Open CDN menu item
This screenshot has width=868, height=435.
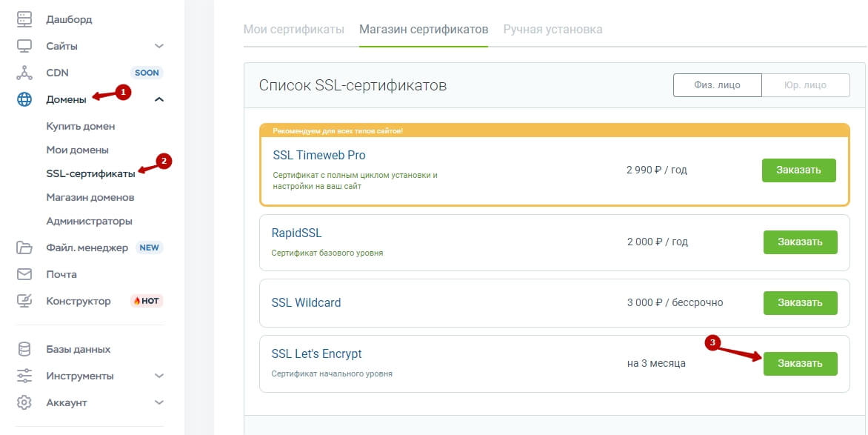point(58,73)
